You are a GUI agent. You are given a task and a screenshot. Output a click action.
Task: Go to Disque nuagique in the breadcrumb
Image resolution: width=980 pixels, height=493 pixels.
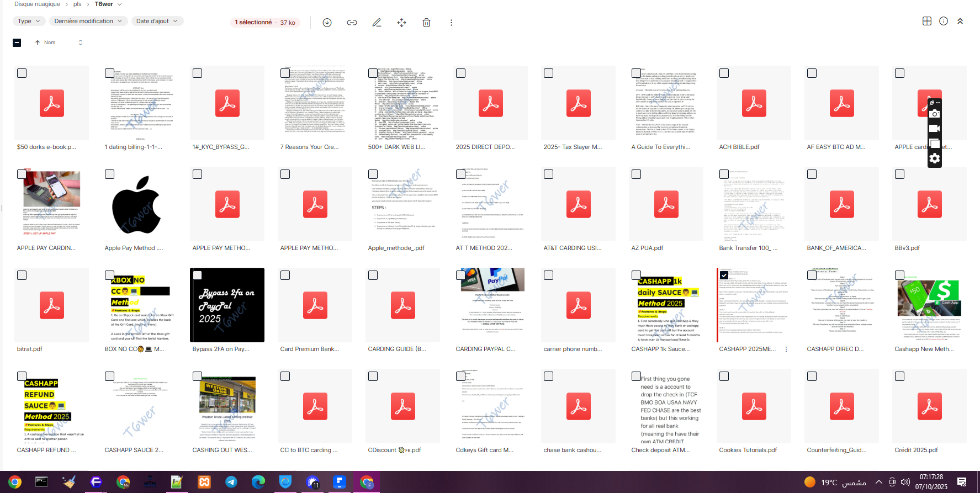pyautogui.click(x=37, y=4)
